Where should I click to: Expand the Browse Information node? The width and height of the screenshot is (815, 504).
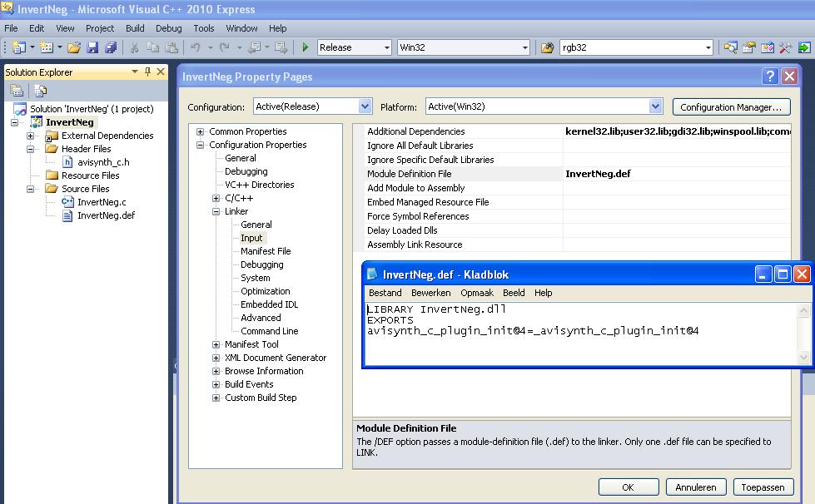tap(216, 371)
